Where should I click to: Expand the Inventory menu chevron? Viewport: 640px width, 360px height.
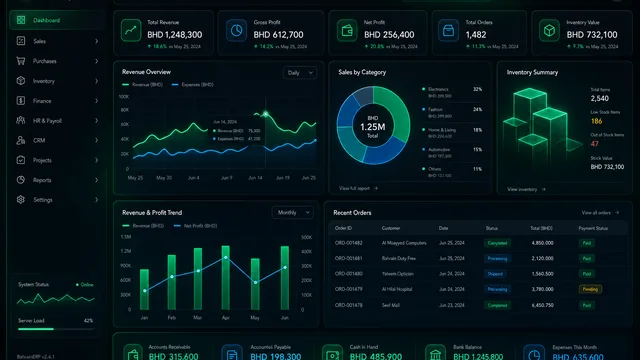click(x=96, y=81)
